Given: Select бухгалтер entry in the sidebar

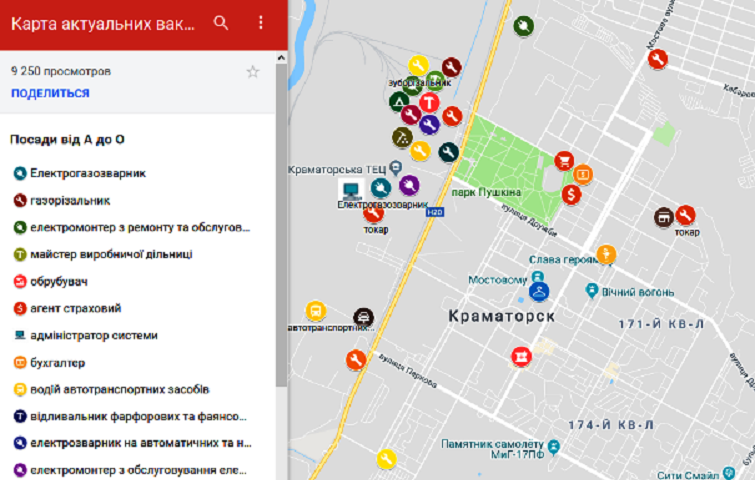Looking at the screenshot, I should pos(57,362).
